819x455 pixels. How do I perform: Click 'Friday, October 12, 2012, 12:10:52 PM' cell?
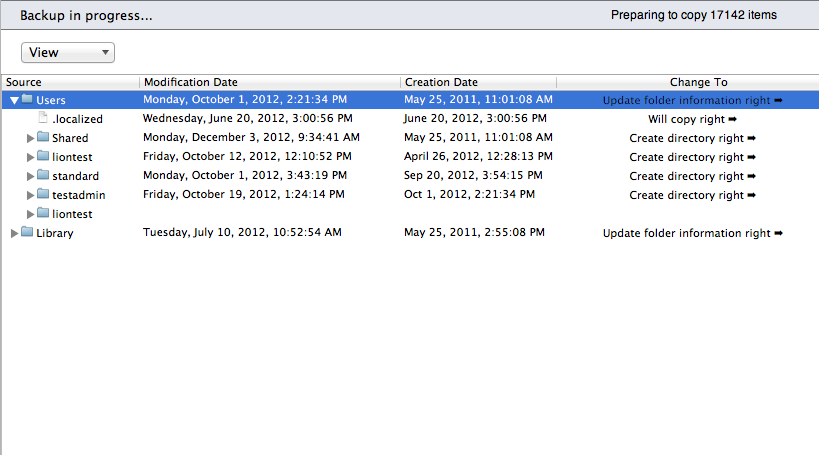[247, 156]
